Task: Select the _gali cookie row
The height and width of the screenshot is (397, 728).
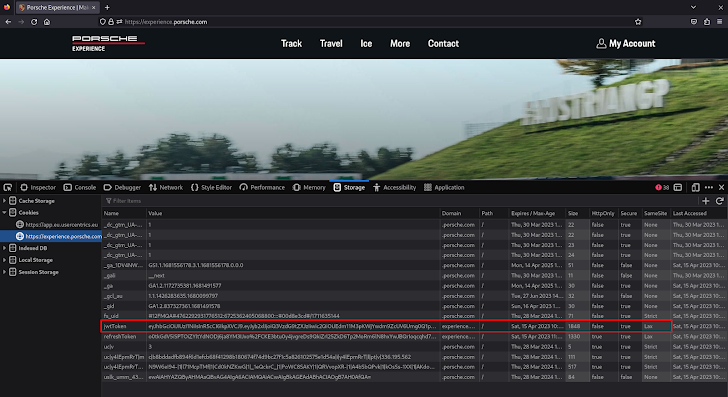Action: click(415, 275)
